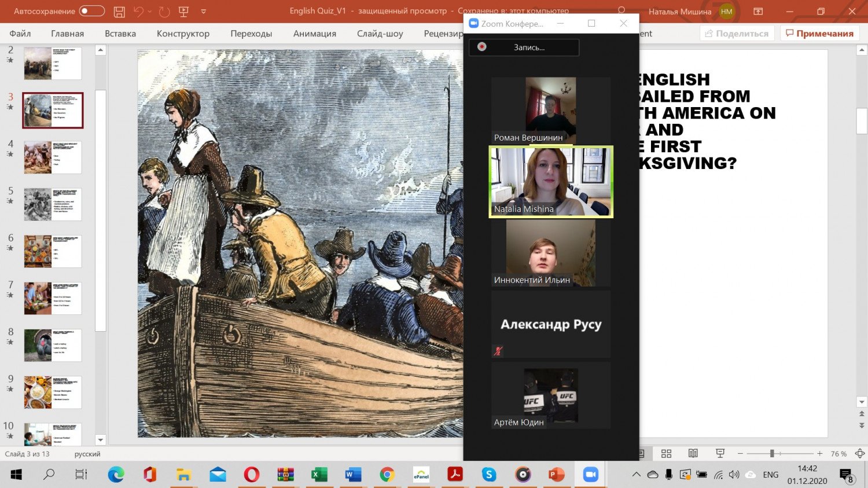Click the 76 % zoom level
868x488 pixels.
coord(838,454)
